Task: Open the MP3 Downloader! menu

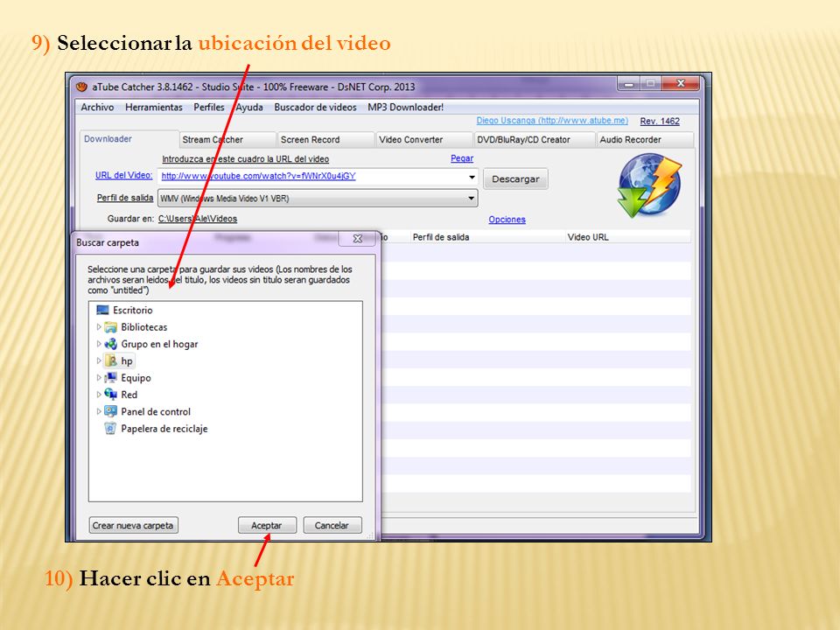Action: [x=405, y=107]
